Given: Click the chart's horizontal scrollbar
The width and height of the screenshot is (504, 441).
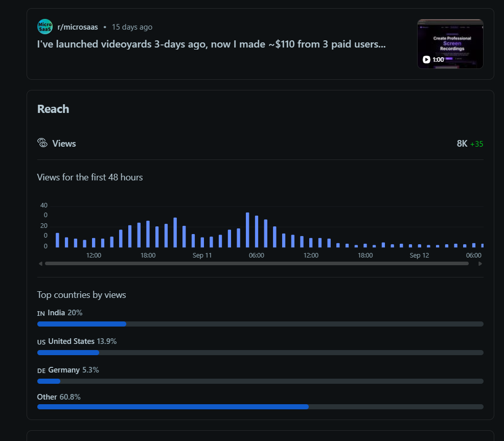Looking at the screenshot, I should pos(257,264).
